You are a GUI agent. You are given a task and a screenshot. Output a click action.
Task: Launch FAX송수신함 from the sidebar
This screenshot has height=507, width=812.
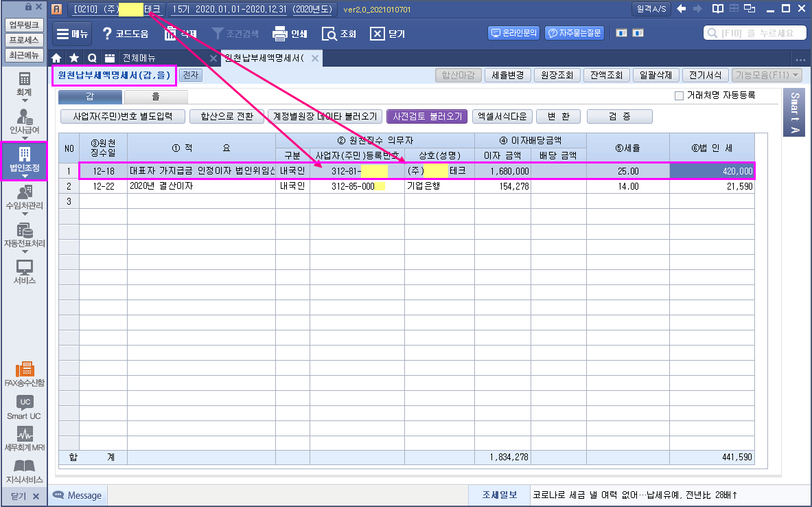click(x=24, y=369)
